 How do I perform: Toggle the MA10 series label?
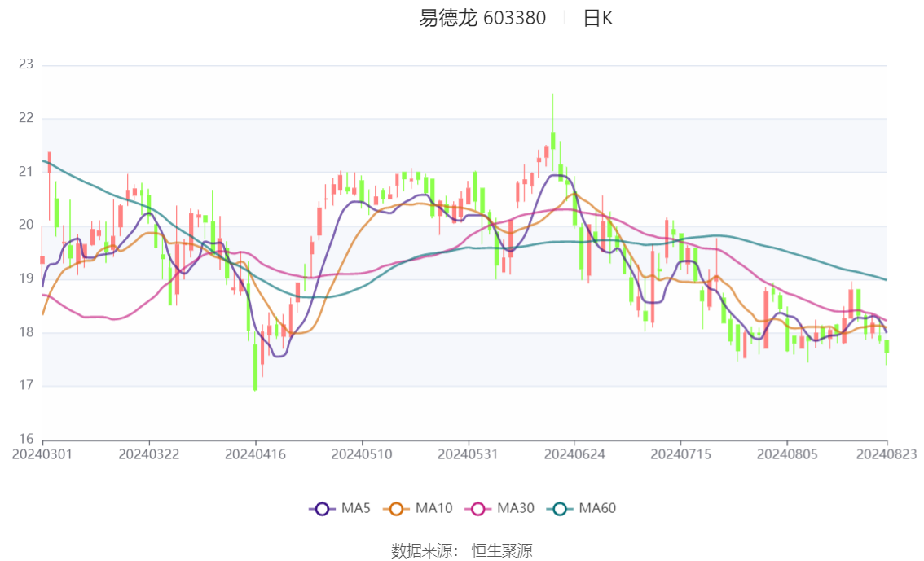coord(433,509)
